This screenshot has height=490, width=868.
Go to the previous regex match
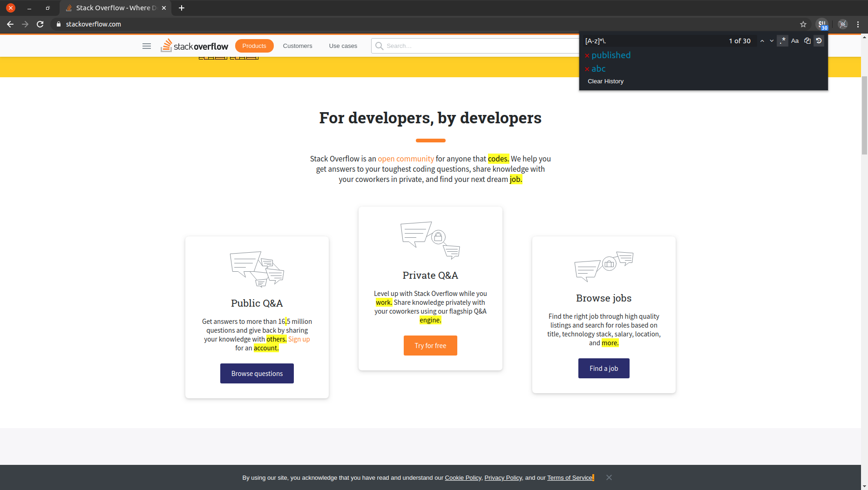[762, 41]
